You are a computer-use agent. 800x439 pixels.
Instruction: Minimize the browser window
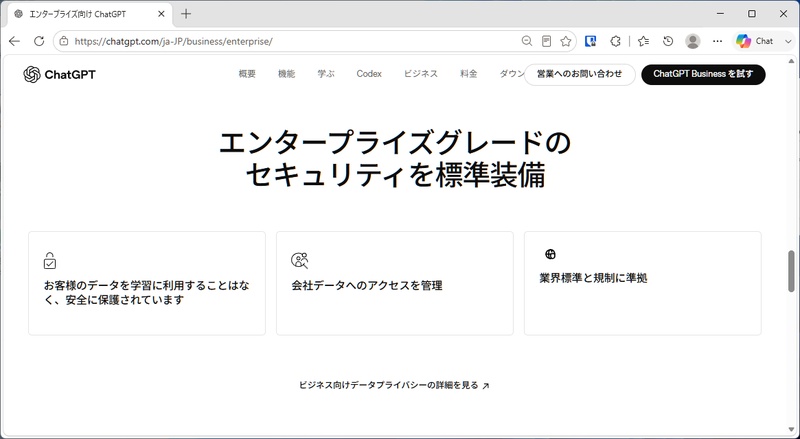coord(720,14)
